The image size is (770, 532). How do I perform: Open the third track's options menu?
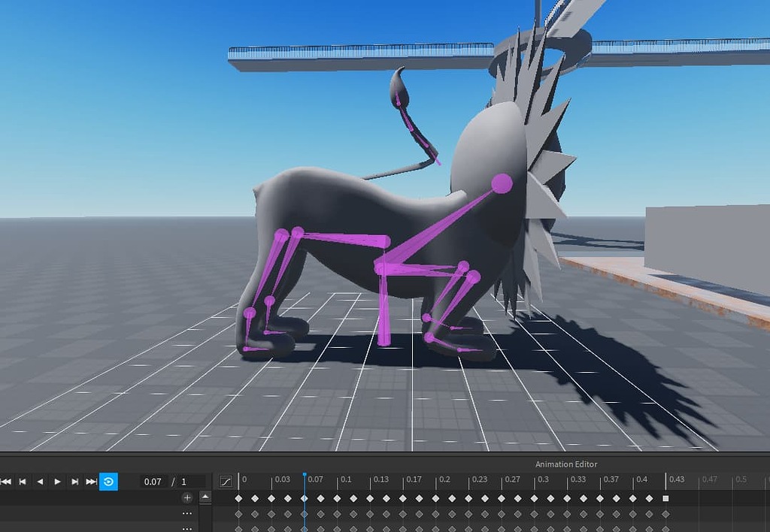point(187,530)
